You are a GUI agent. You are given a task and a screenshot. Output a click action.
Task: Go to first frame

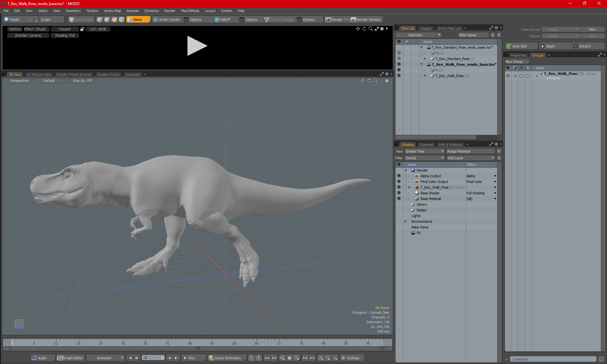[129, 358]
